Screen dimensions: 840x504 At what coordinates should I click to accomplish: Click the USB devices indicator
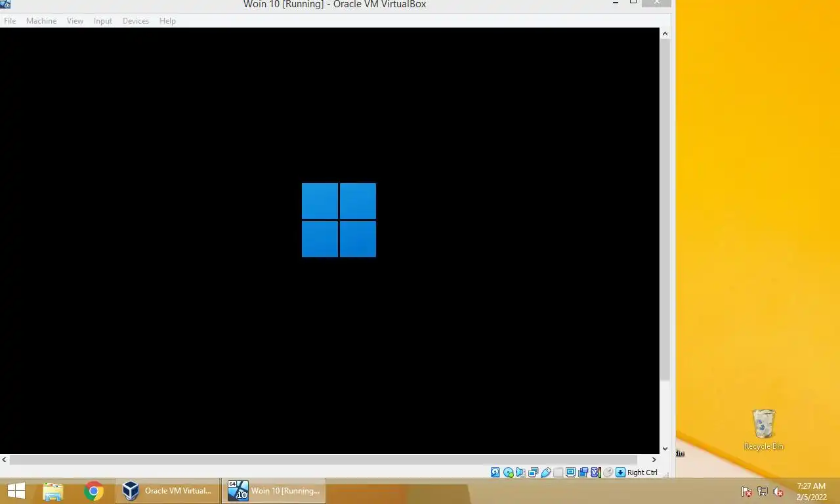click(x=546, y=472)
